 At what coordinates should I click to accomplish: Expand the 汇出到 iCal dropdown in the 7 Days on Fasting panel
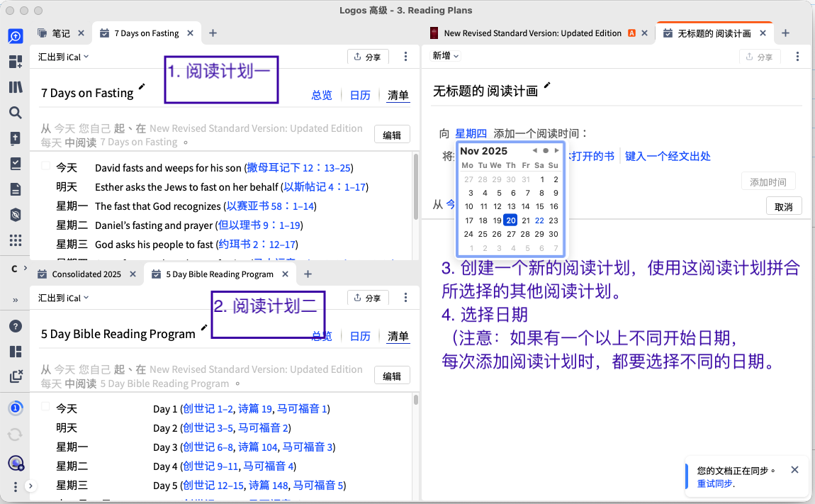coord(63,57)
